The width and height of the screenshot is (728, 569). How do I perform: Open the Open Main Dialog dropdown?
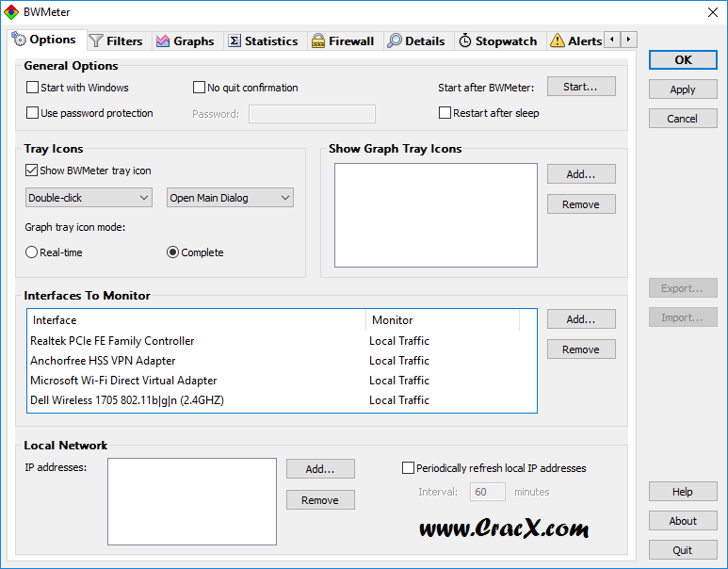point(230,198)
